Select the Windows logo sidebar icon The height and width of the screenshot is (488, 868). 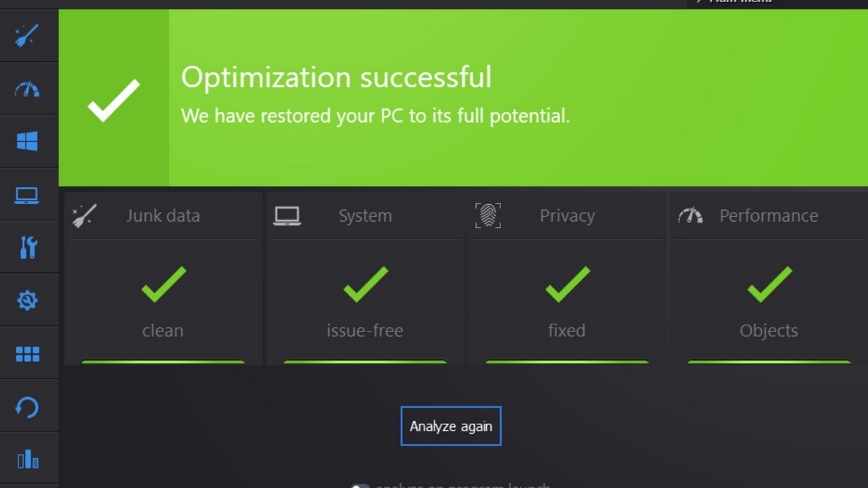click(x=27, y=142)
